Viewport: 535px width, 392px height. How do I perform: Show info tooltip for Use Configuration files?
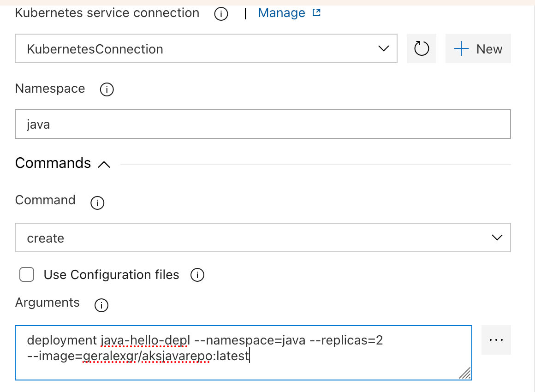(197, 275)
